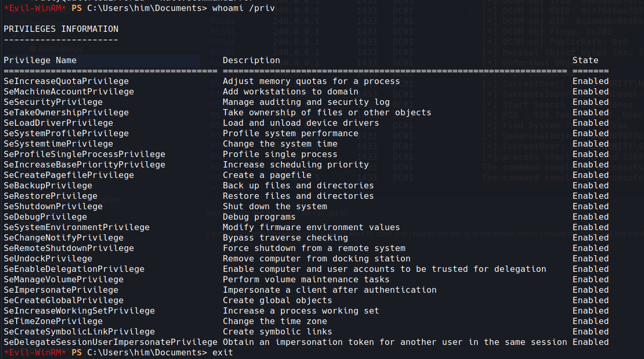644x359 pixels.
Task: Select the SeLoadDriverPrivilege text
Action: click(58, 123)
